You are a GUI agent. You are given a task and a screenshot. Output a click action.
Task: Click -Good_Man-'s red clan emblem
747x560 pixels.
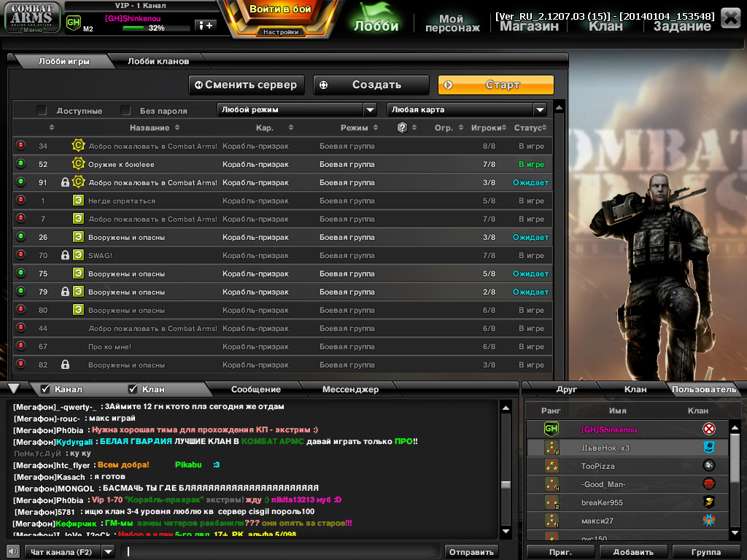point(709,484)
